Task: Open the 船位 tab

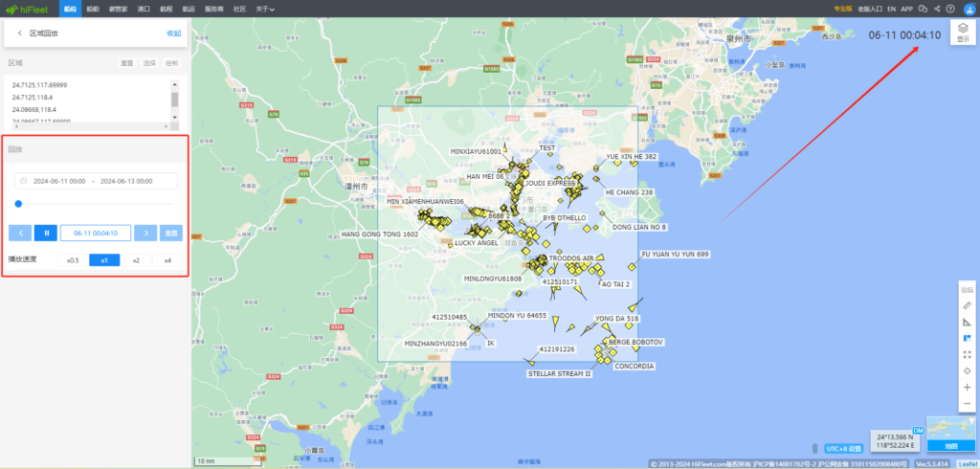Action: pos(70,9)
